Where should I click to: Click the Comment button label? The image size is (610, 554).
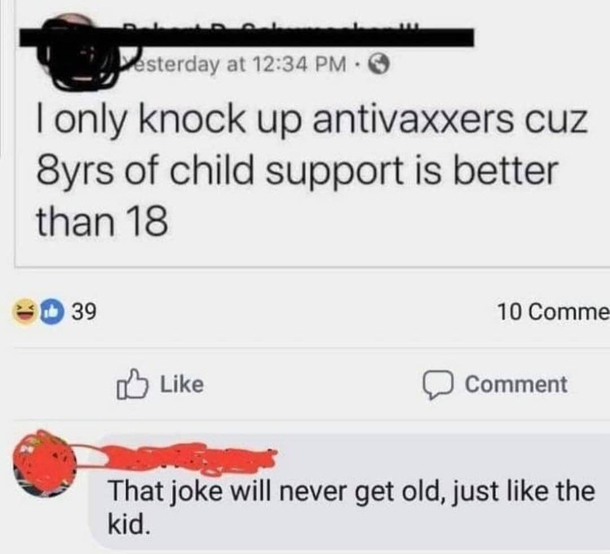point(516,384)
